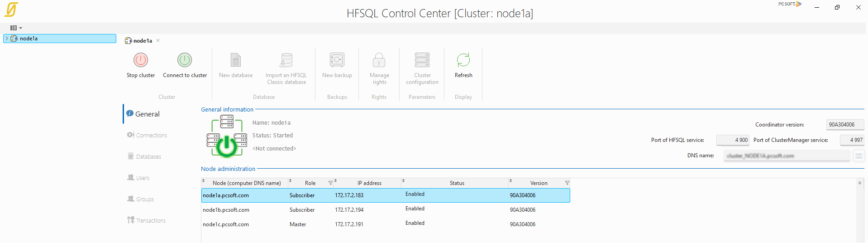Click node1b version 90A304006 cell
The width and height of the screenshot is (868, 243).
pyautogui.click(x=523, y=210)
